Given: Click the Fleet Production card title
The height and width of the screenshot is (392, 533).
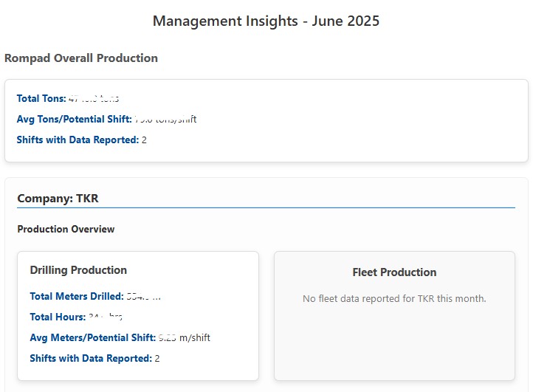Looking at the screenshot, I should 394,272.
